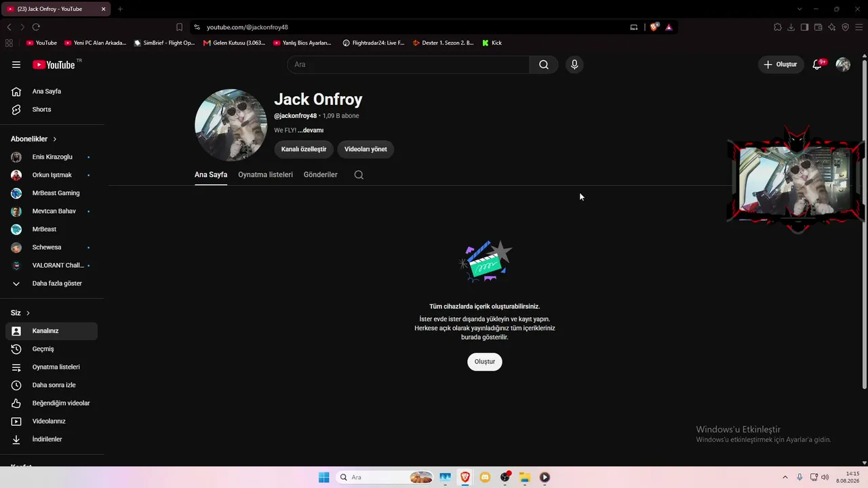Open Discord from the taskbar
Image resolution: width=868 pixels, height=488 pixels.
click(x=485, y=477)
